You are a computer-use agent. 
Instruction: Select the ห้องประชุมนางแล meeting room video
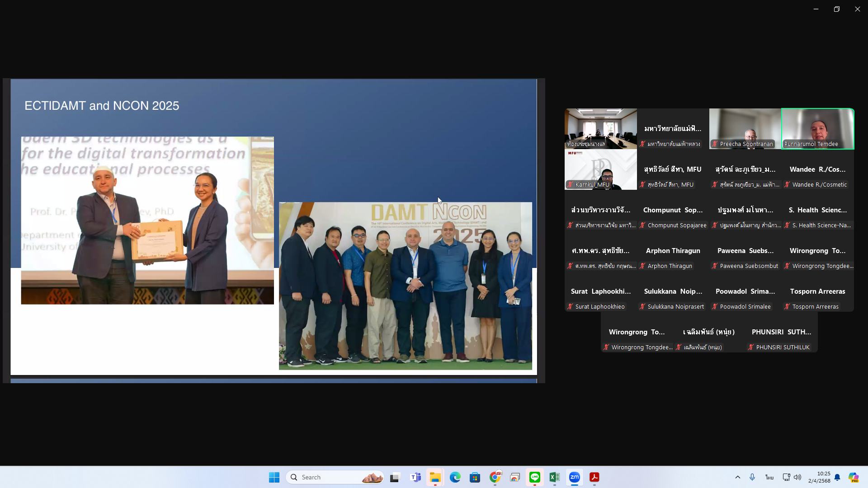point(601,129)
